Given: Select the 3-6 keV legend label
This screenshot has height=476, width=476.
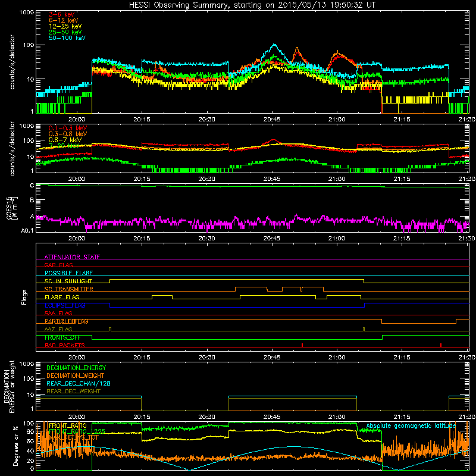Looking at the screenshot, I should tap(61, 14).
